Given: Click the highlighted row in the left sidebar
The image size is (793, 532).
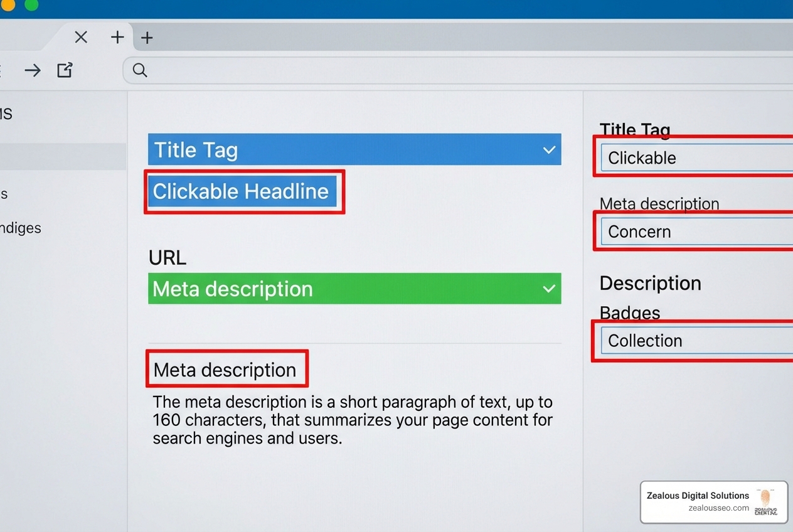Looking at the screenshot, I should pos(63,156).
